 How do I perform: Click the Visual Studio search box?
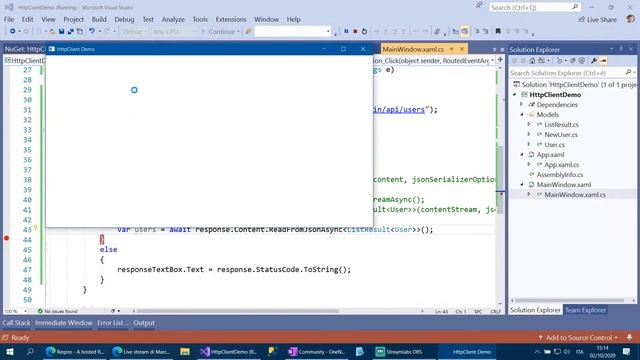coord(534,7)
